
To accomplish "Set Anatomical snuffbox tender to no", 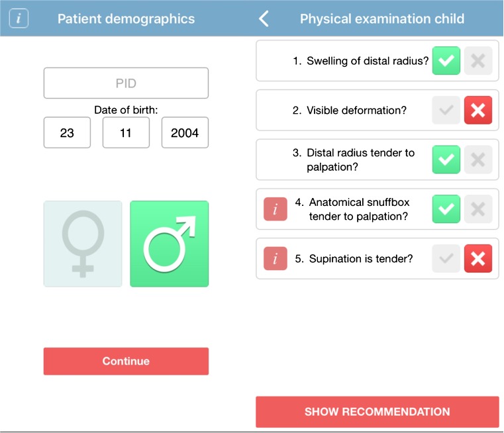I will [x=478, y=209].
